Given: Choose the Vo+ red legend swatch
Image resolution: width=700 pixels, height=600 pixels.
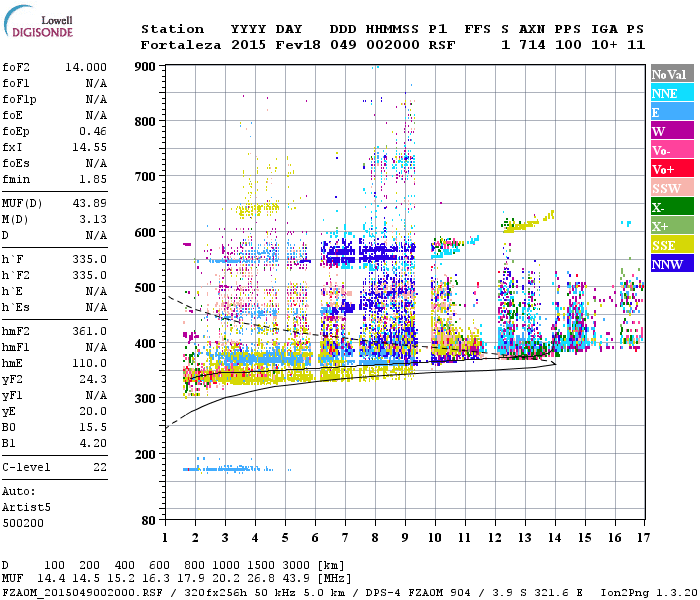Looking at the screenshot, I should point(668,169).
